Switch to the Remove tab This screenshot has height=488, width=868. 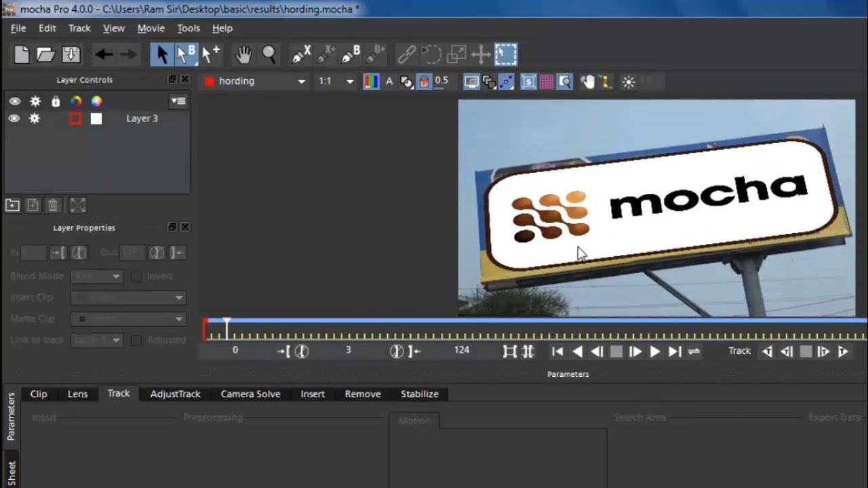click(x=363, y=394)
